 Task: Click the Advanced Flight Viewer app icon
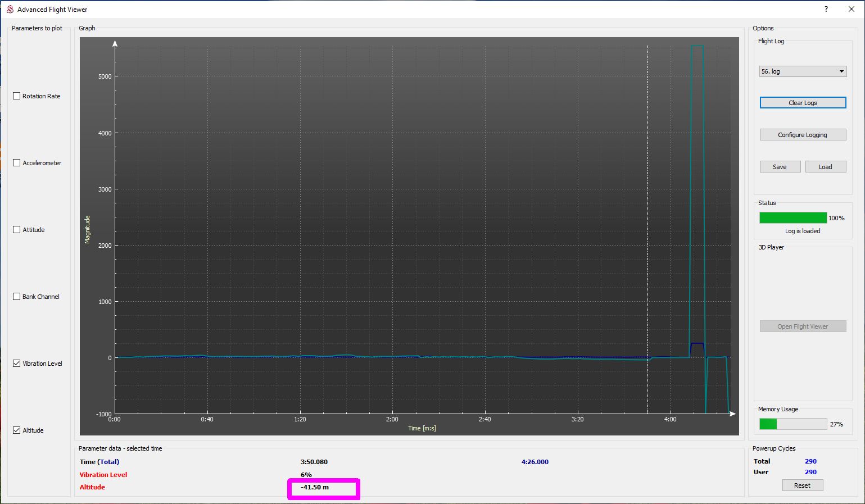[10, 9]
